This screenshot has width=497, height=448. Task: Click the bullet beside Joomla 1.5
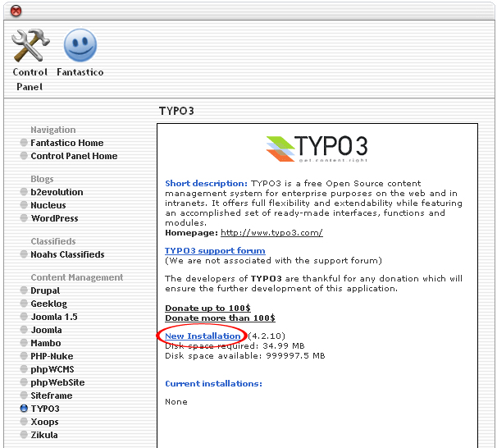click(x=24, y=317)
